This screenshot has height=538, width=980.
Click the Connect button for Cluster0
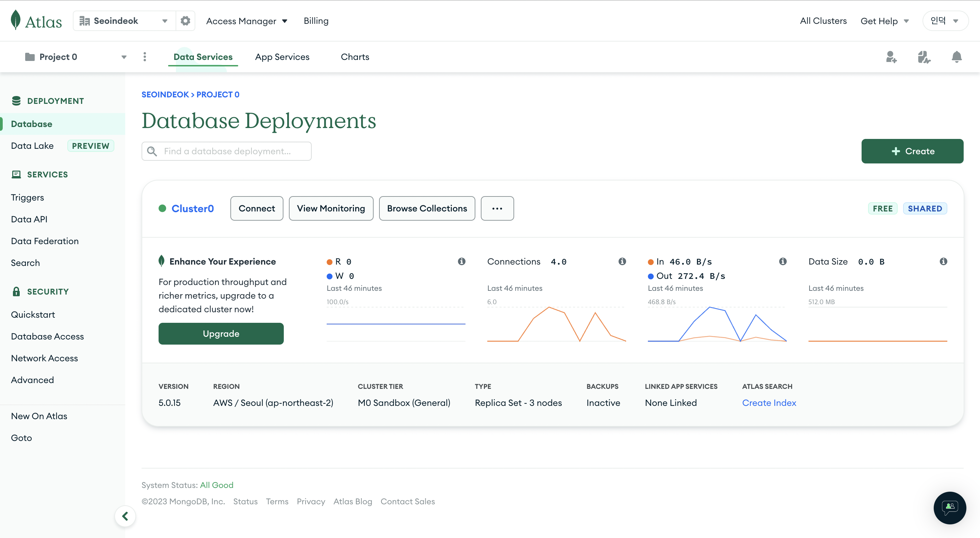click(257, 208)
